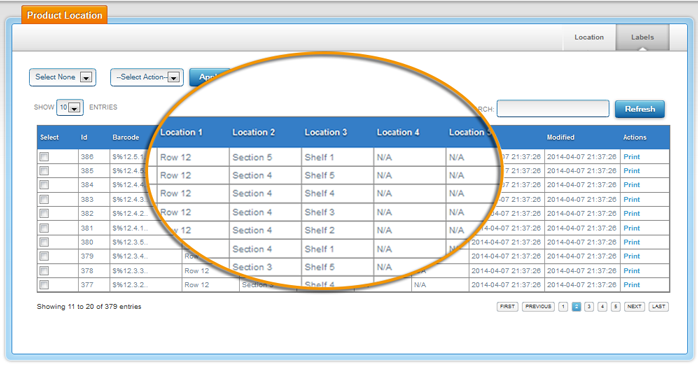This screenshot has height=368, width=698.
Task: Click Print in the Id 379 row
Action: point(632,256)
